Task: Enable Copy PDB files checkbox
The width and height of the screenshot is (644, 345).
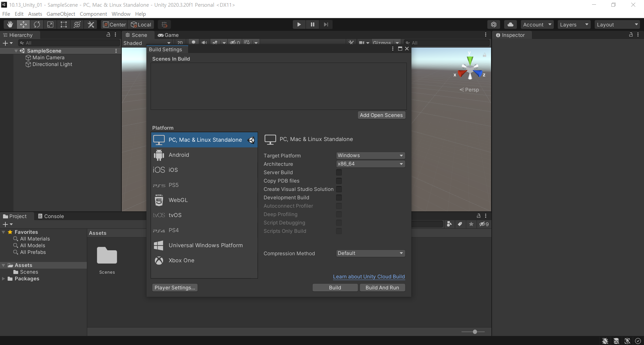Action: pos(339,181)
